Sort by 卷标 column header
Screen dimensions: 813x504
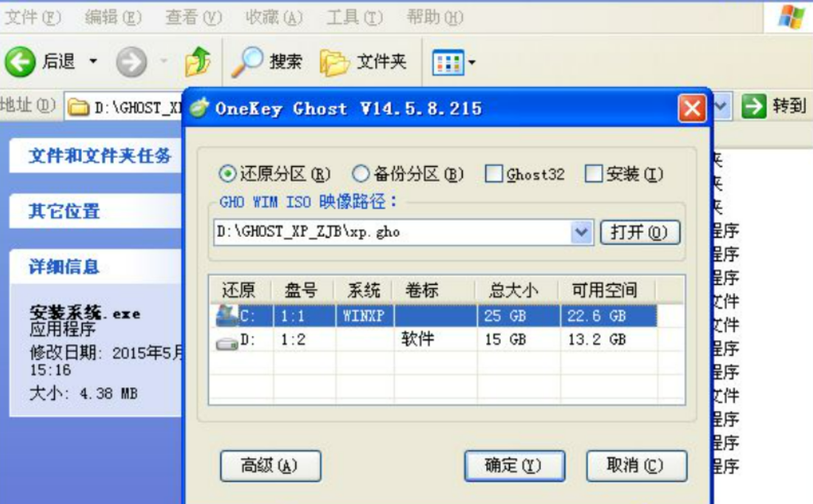point(435,289)
